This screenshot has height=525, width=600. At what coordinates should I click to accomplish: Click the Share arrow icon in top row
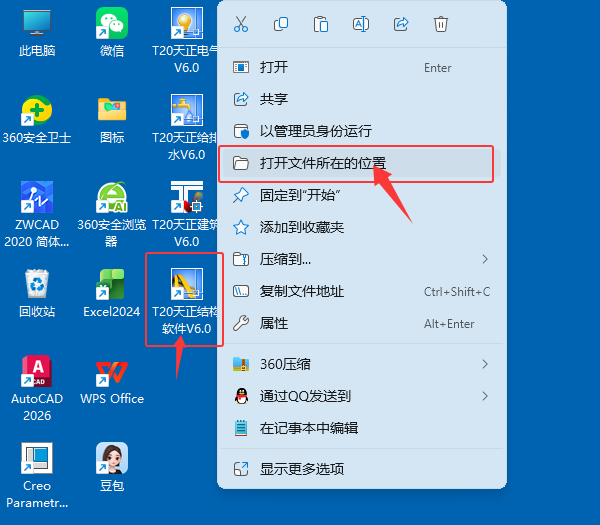coord(401,24)
